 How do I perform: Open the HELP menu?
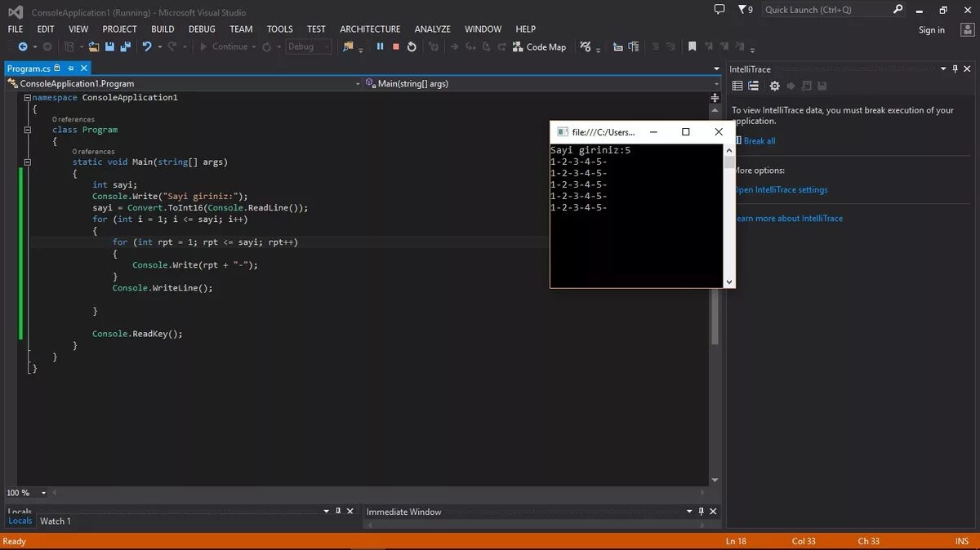tap(526, 29)
